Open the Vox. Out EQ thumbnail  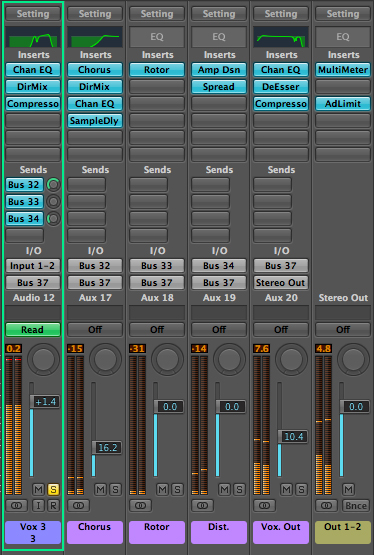click(281, 37)
